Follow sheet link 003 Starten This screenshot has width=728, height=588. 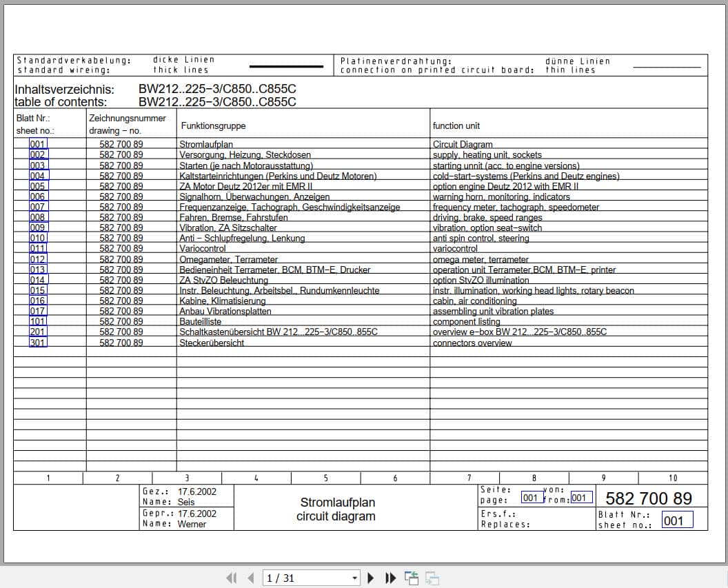38,165
